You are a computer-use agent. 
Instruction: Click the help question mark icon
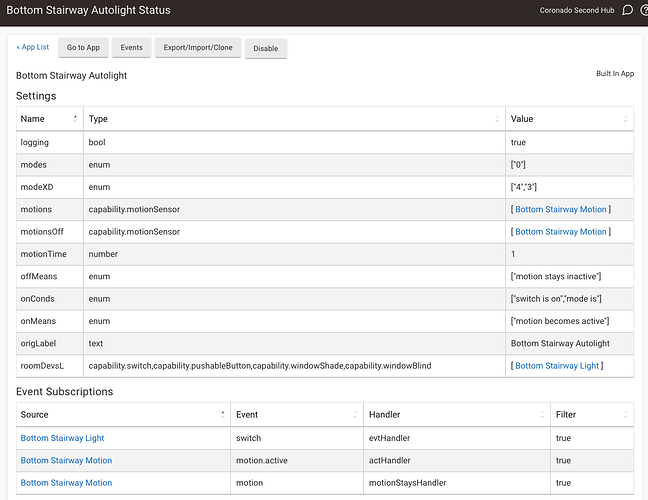pos(644,11)
